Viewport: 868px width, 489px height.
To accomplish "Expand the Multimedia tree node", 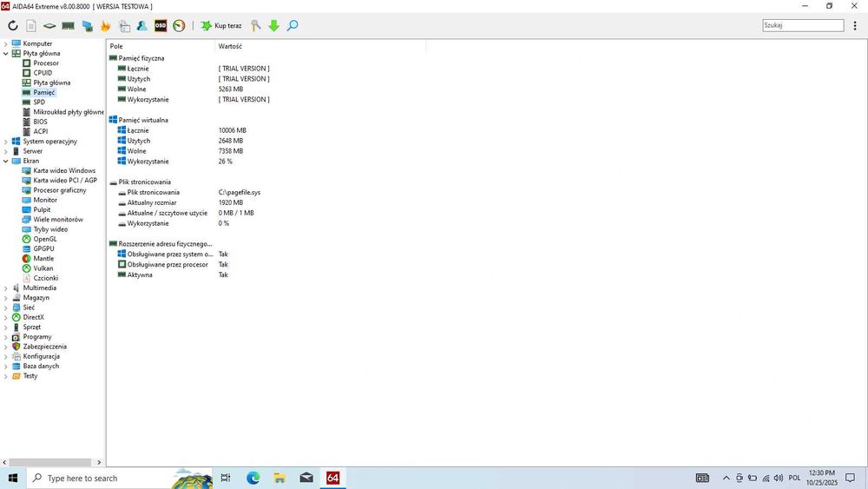I will pos(5,288).
